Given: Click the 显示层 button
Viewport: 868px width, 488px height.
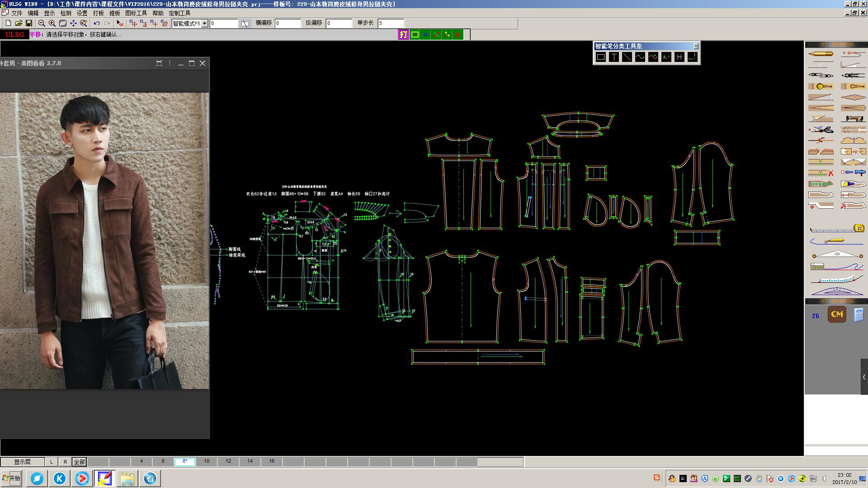Looking at the screenshot, I should click(22, 462).
